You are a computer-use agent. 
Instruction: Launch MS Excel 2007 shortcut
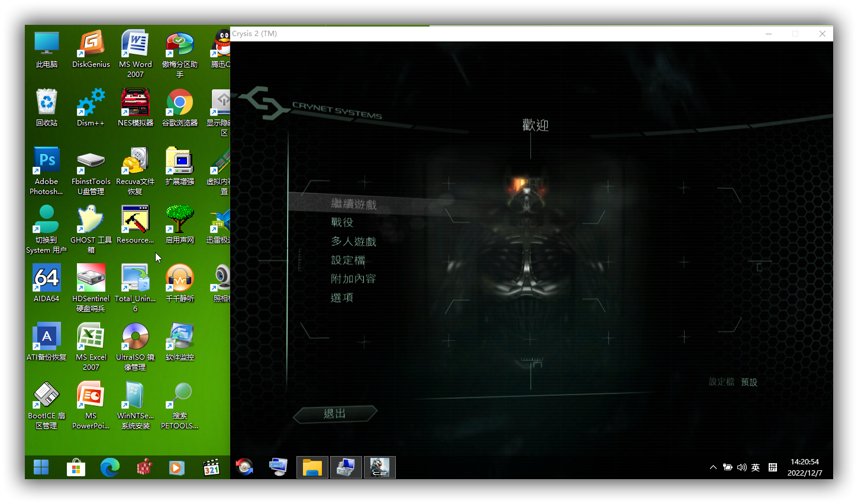point(91,347)
